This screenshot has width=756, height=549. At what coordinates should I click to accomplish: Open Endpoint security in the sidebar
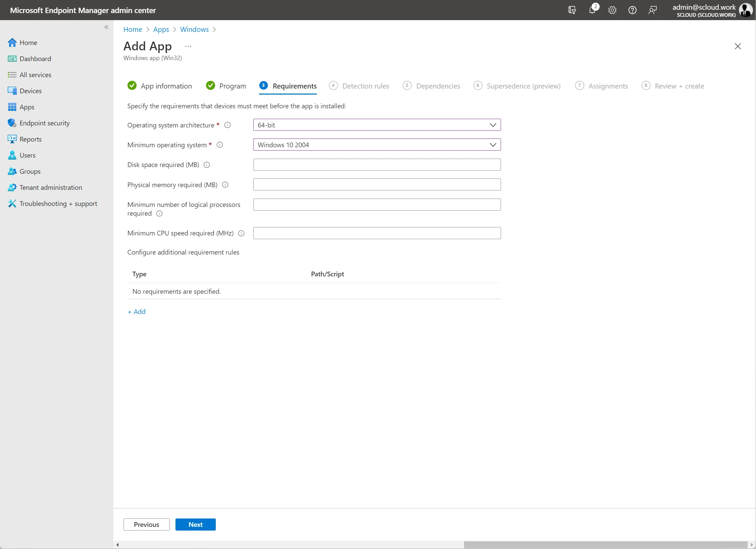[45, 123]
